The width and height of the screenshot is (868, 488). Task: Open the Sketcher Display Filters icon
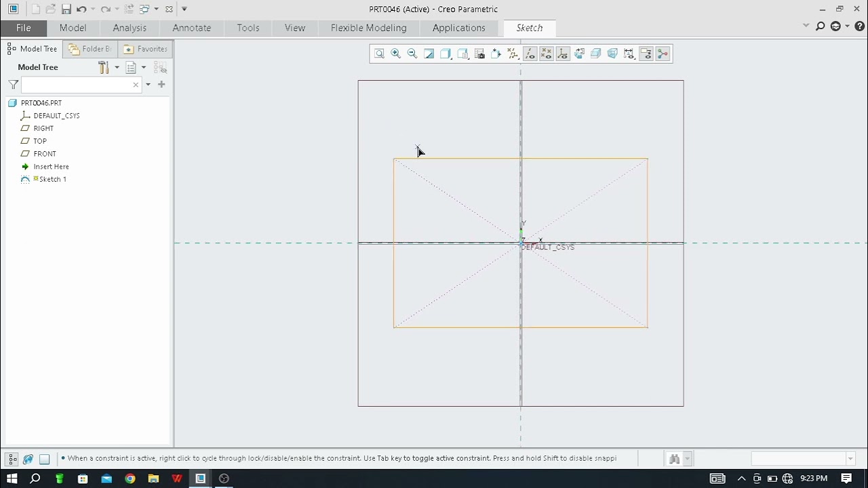pos(629,54)
